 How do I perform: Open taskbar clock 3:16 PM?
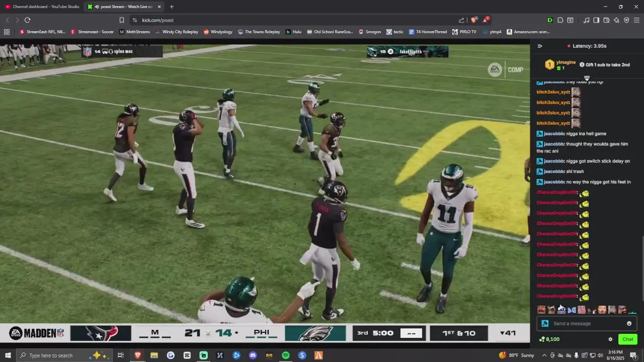point(616,355)
